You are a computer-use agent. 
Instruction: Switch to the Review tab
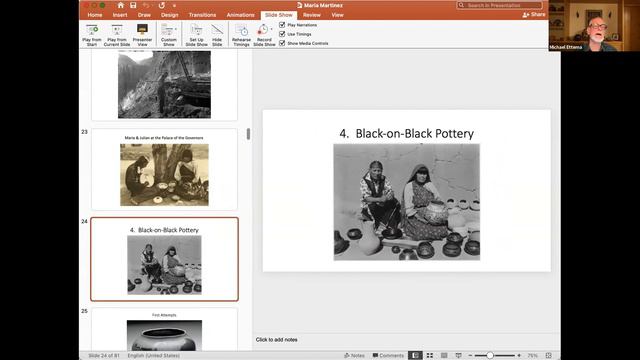pyautogui.click(x=311, y=15)
